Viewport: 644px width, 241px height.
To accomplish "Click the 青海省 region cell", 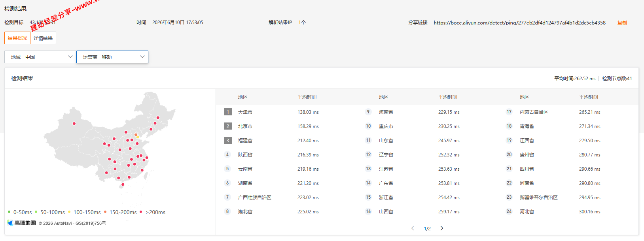I will coord(527,126).
